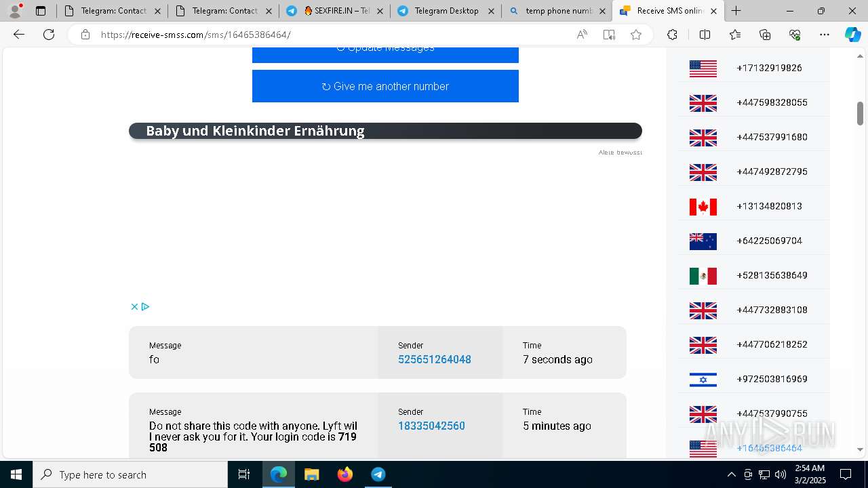Toggle split screen icon
868x488 pixels.
tap(705, 35)
